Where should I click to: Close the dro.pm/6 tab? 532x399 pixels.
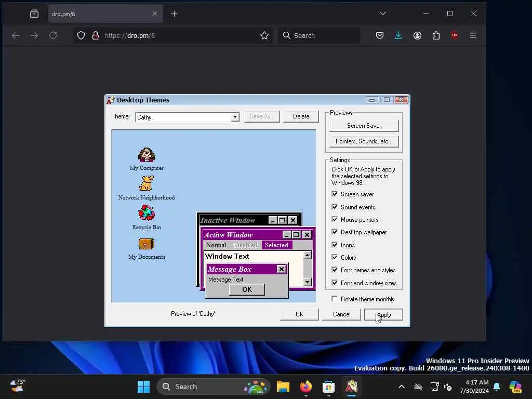tap(155, 14)
